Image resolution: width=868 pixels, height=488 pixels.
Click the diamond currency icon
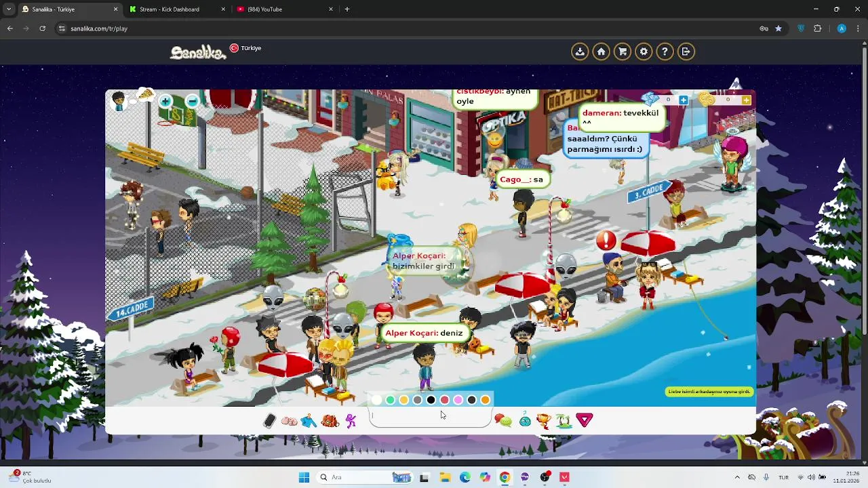pos(650,100)
